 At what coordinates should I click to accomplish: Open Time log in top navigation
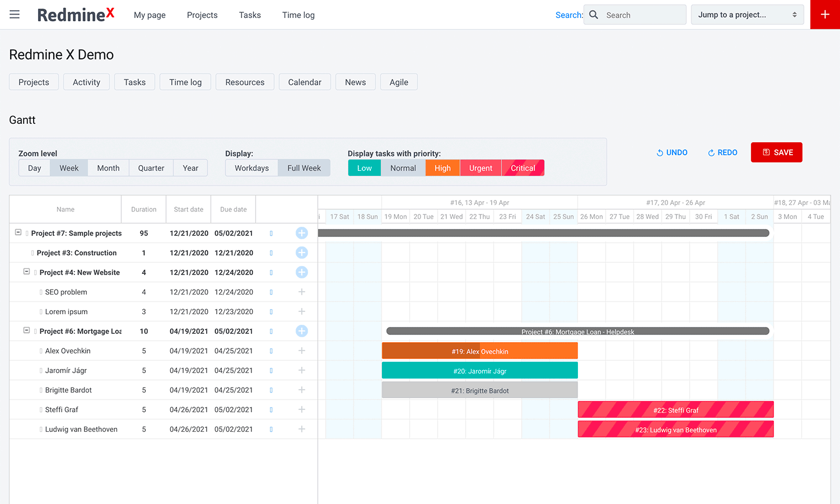coord(298,15)
